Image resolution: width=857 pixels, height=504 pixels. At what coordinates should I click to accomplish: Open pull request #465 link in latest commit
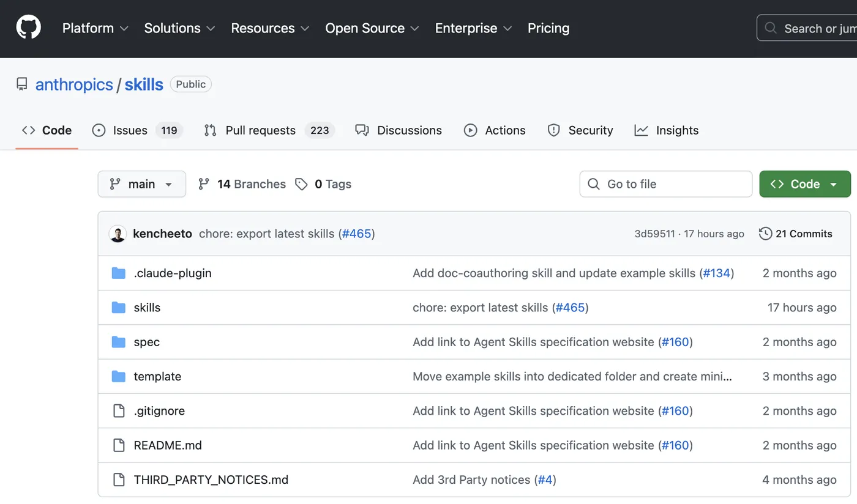(357, 234)
